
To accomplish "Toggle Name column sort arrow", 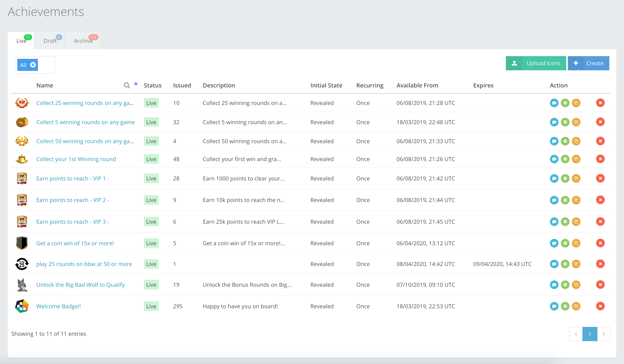I will (x=136, y=84).
